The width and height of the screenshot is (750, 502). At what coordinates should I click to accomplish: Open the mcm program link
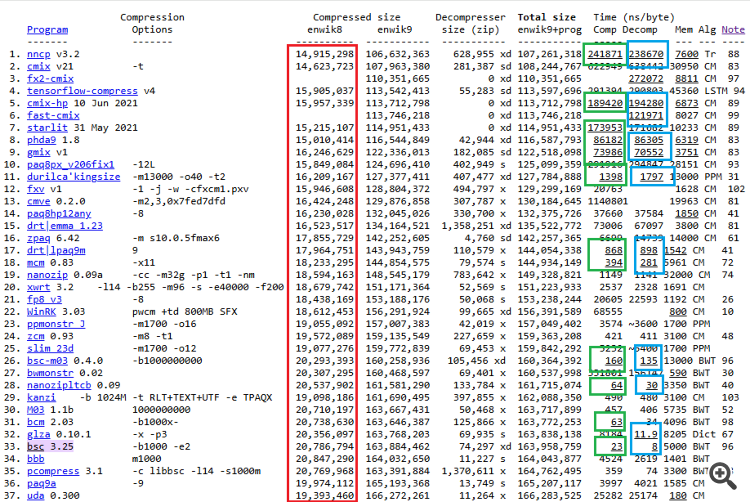[35, 262]
